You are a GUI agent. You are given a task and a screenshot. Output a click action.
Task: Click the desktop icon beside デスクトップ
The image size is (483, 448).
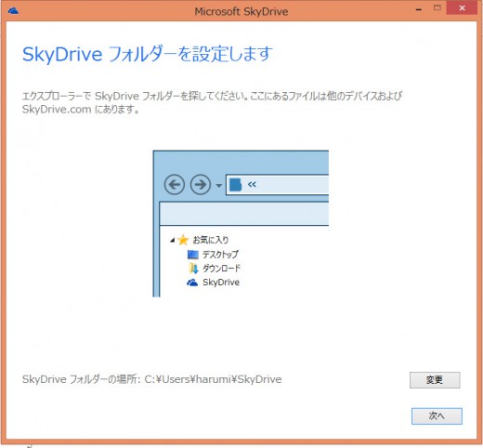click(193, 255)
